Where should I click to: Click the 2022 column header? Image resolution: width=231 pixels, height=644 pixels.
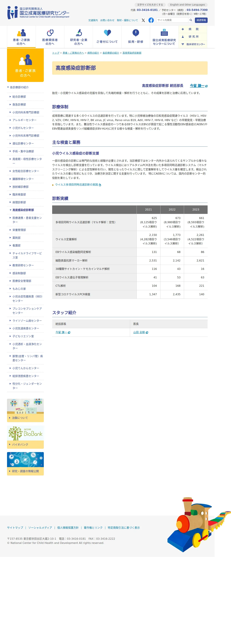(x=172, y=209)
